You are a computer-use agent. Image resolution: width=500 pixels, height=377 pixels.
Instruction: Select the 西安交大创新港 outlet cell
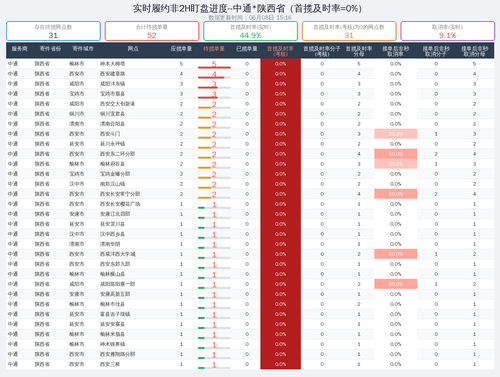click(x=117, y=104)
